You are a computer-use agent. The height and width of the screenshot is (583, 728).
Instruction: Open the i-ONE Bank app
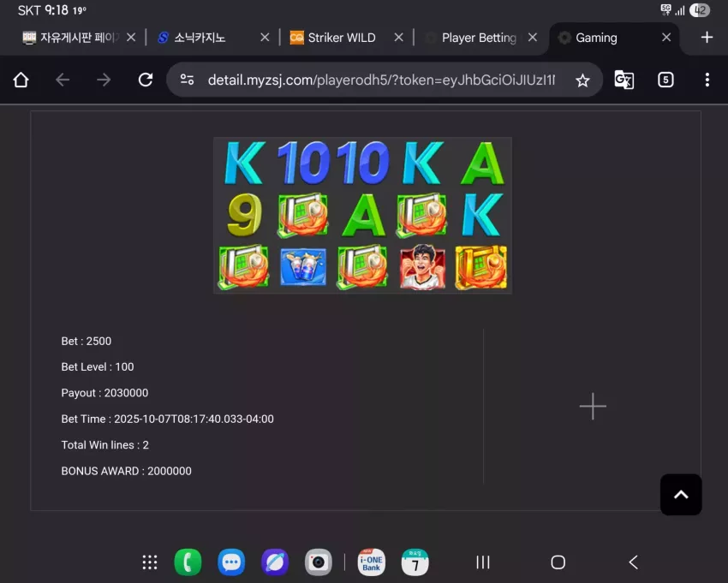(372, 562)
